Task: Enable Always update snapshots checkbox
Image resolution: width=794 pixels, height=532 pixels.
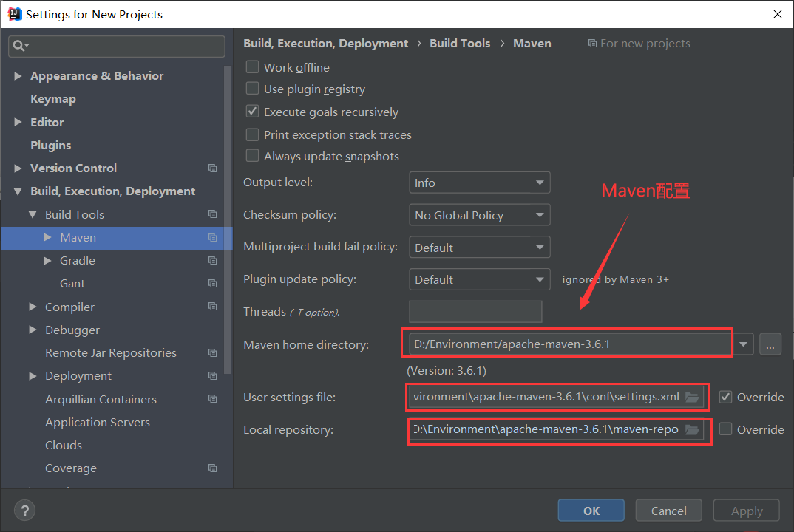Action: [252, 156]
